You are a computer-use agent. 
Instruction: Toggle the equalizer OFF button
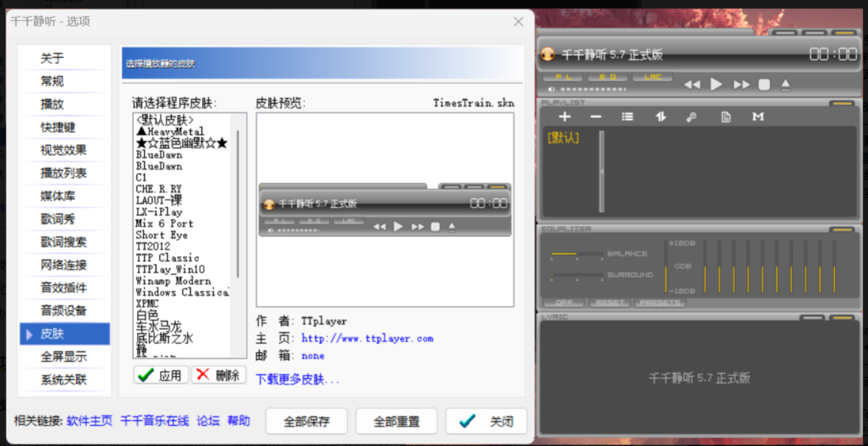564,303
